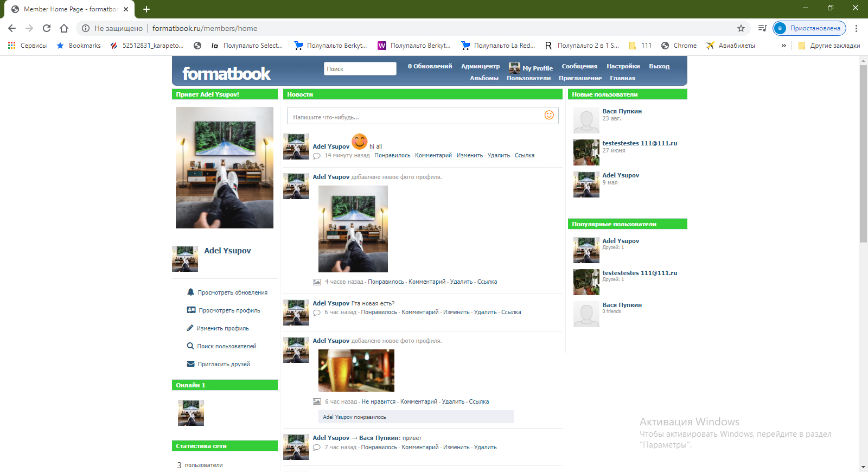Click the comment bubble icon under the 'hi all' post
This screenshot has height=472, width=868.
click(x=317, y=156)
